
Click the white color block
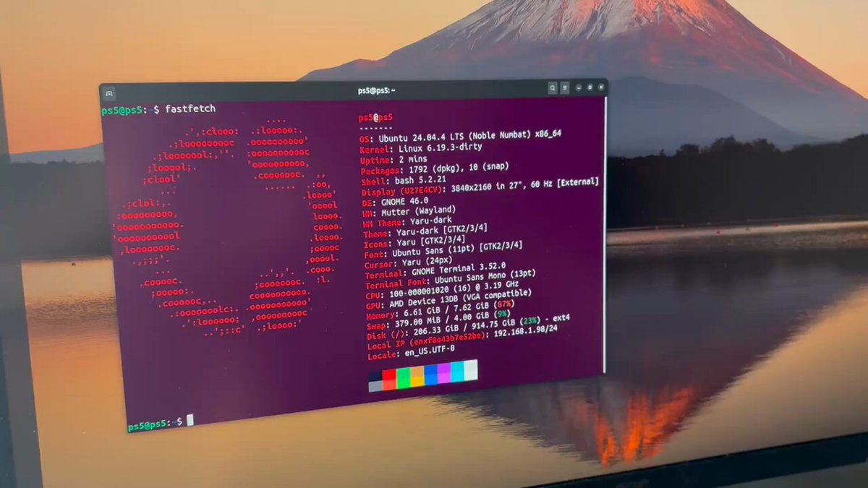[470, 370]
